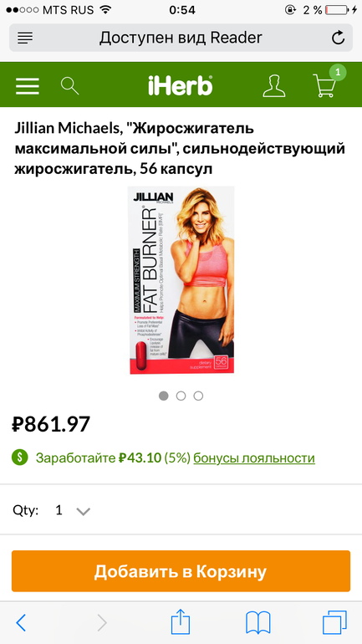The width and height of the screenshot is (362, 644).
Task: Open the iHerb hamburger menu
Action: (28, 86)
